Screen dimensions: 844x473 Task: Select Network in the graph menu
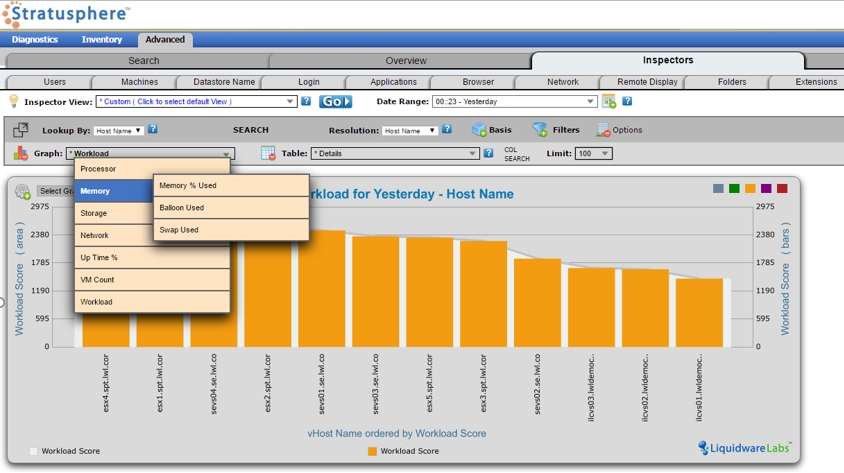click(x=114, y=235)
